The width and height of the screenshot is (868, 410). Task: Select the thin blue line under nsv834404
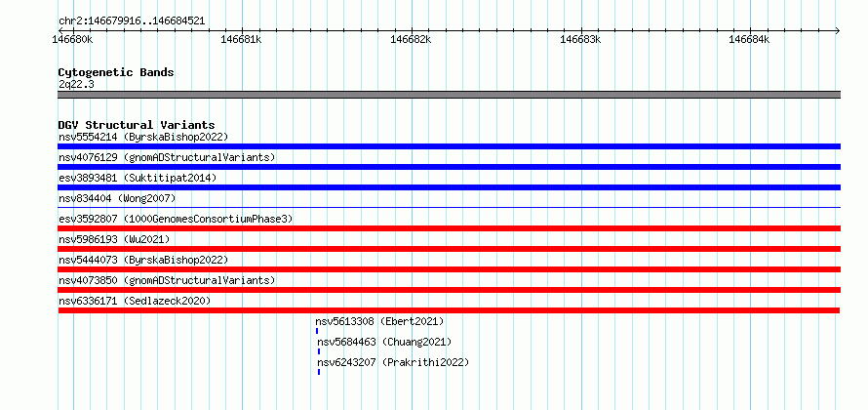[449, 207]
